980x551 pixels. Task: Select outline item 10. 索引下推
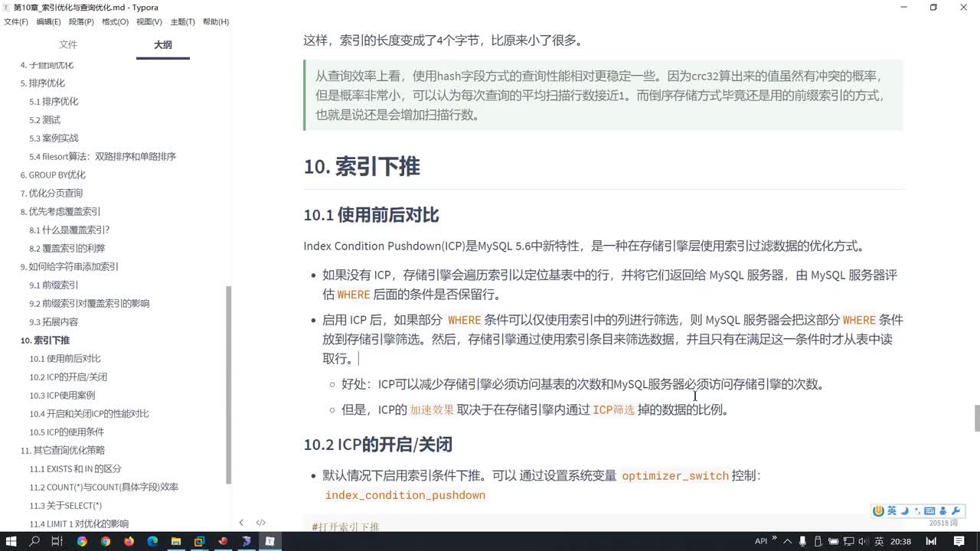click(45, 340)
